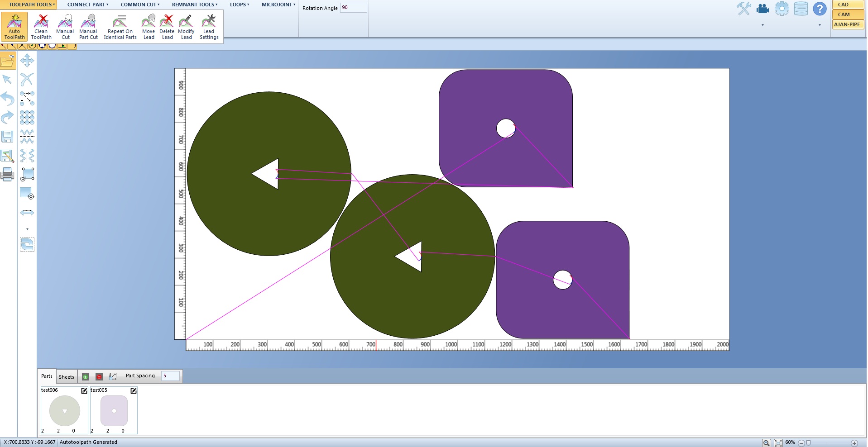Switch to AJAN-PIPE mode
868x447 pixels.
pyautogui.click(x=848, y=24)
